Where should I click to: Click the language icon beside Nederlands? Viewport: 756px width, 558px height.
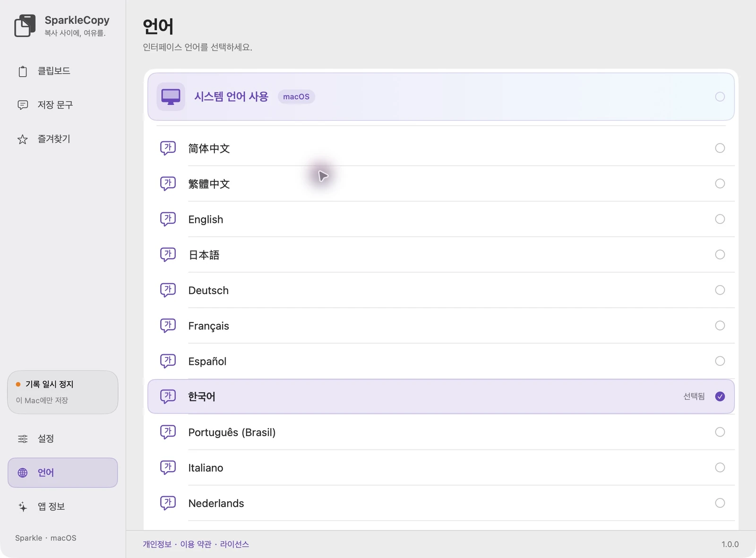(x=168, y=503)
